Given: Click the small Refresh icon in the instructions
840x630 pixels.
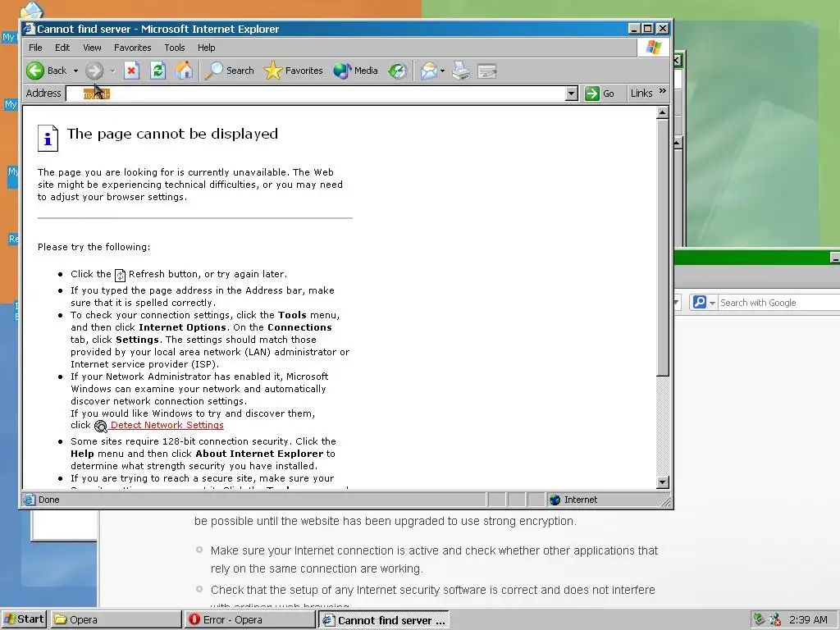Looking at the screenshot, I should click(x=120, y=276).
